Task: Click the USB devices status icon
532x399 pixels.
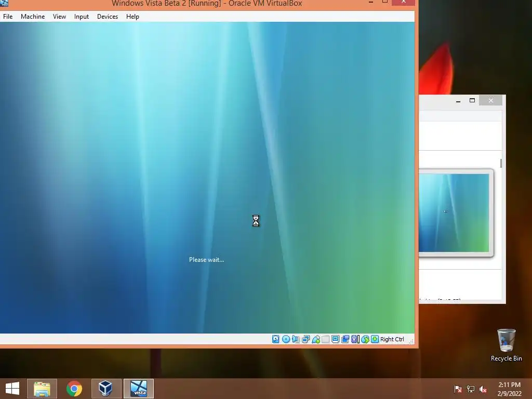Action: 316,339
